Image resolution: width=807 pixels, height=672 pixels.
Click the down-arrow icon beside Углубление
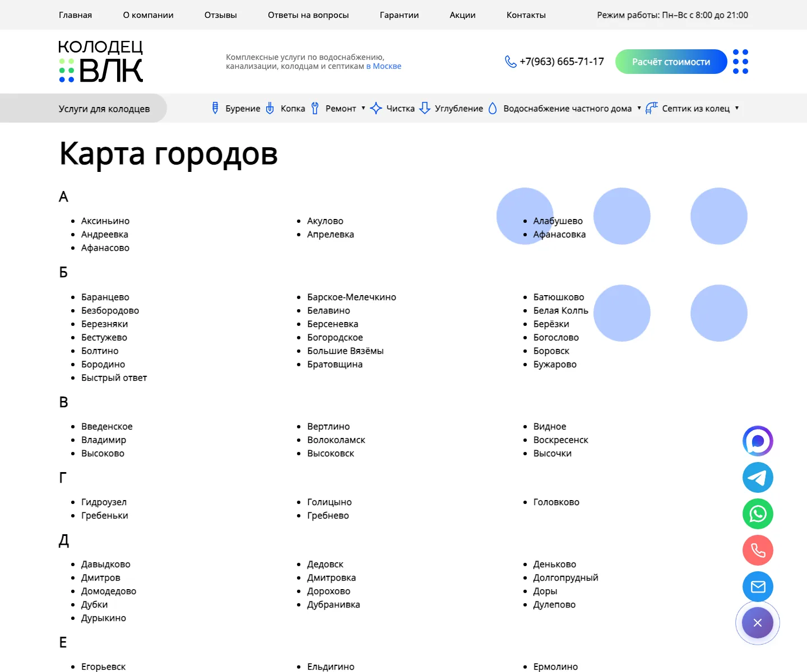point(425,108)
